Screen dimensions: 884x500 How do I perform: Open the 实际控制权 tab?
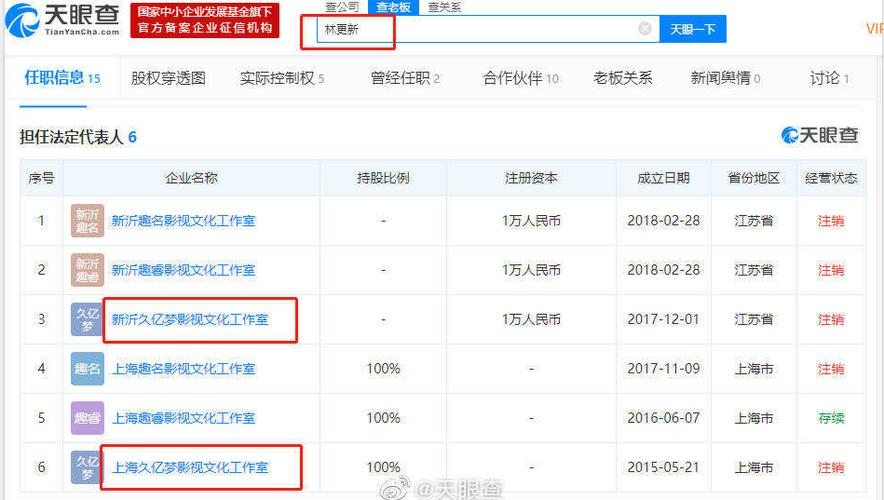coord(282,78)
